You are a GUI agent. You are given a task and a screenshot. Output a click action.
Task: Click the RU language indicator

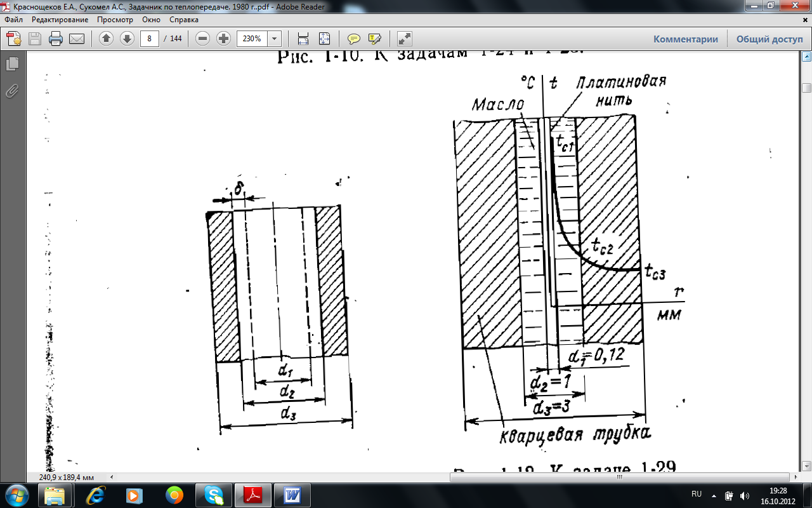click(x=696, y=494)
